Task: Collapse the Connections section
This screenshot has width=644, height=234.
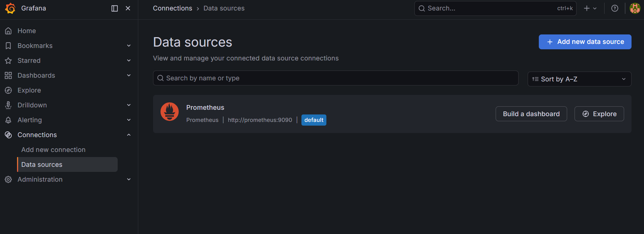Action: click(129, 135)
